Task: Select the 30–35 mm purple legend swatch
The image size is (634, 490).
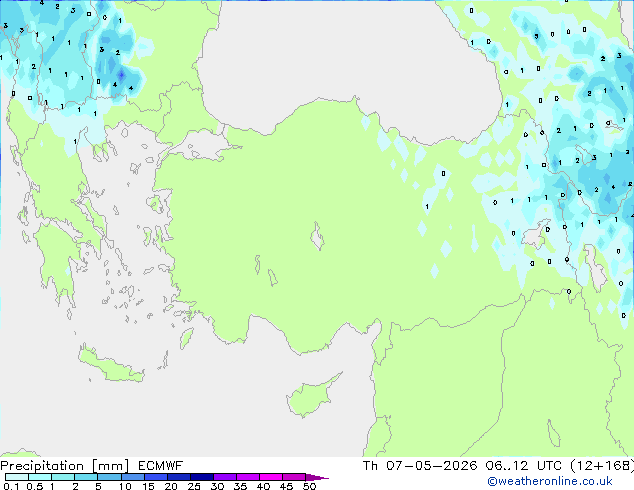Action: click(x=224, y=477)
